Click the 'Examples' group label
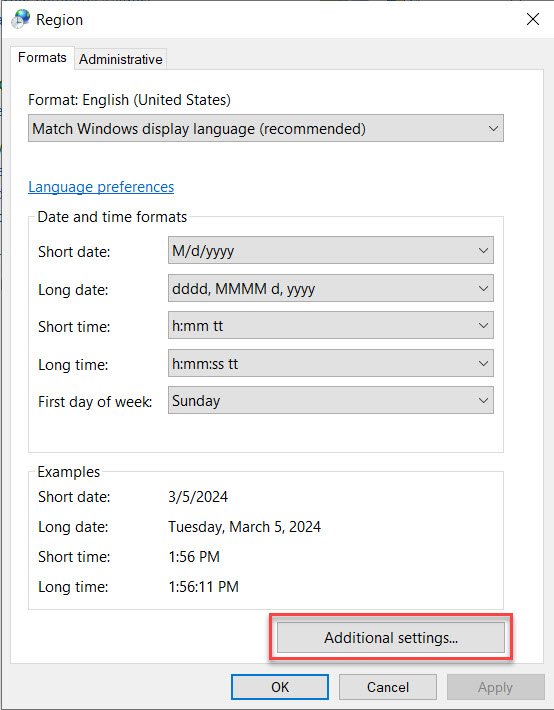This screenshot has height=710, width=554. click(x=68, y=472)
